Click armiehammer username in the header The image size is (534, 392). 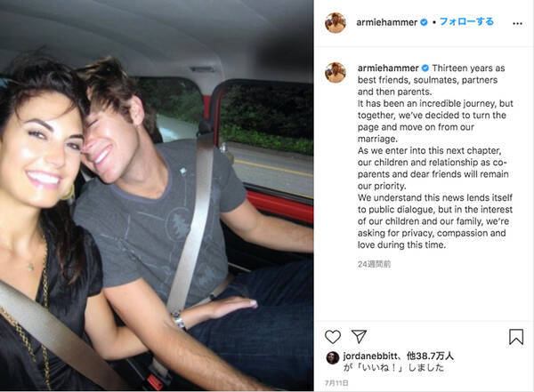(x=386, y=22)
